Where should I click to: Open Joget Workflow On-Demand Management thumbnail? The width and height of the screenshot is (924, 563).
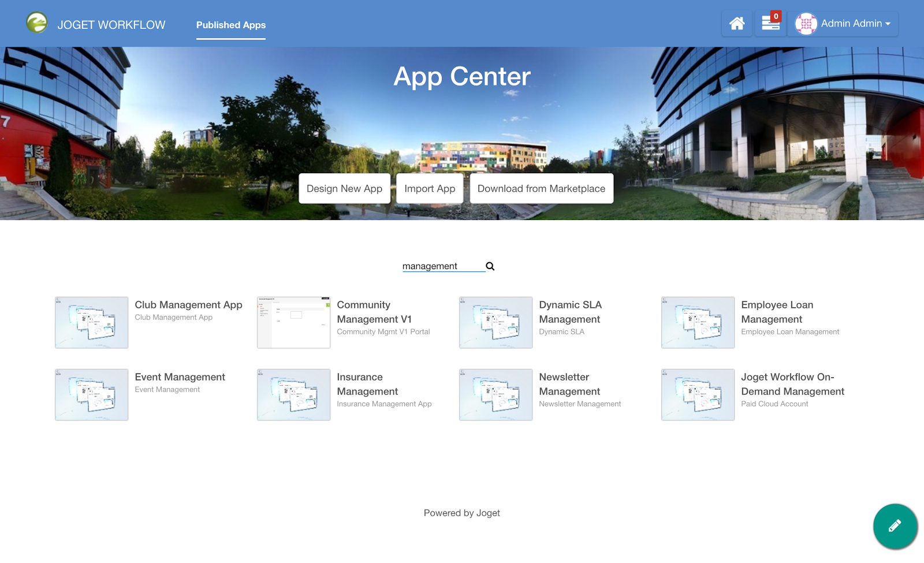click(698, 395)
